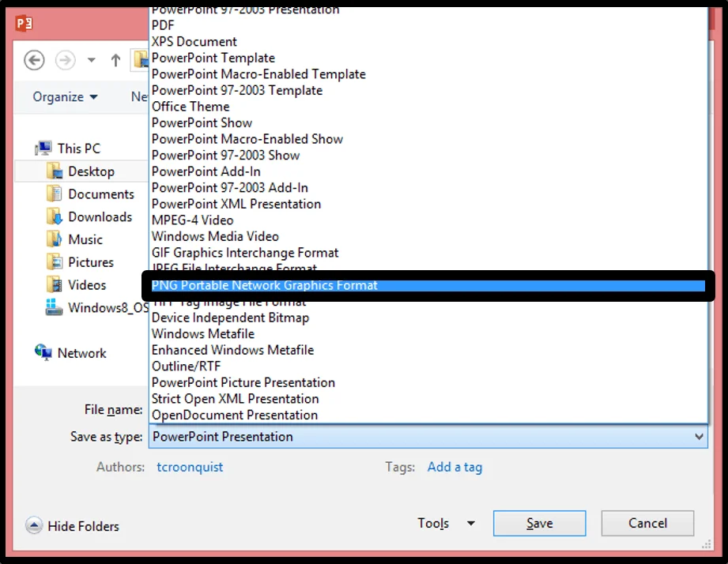
Task: Choose Device Independent Bitmap file type
Action: coord(428,318)
